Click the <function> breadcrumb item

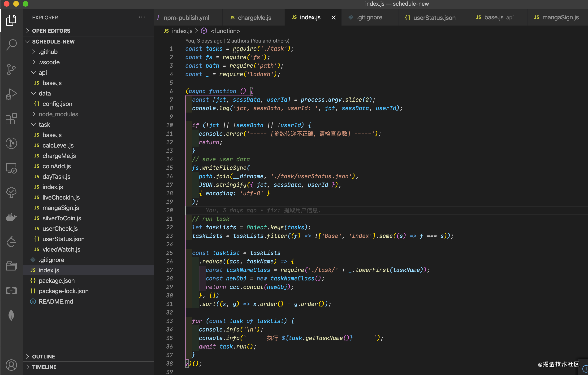click(225, 31)
